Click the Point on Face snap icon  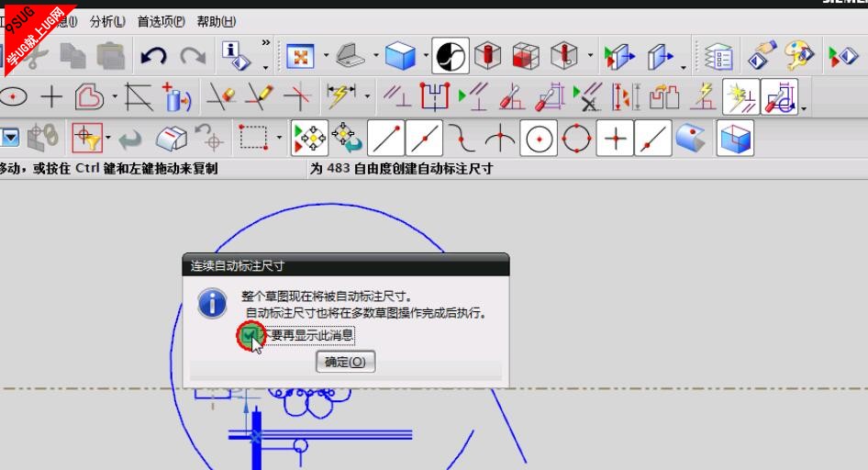coord(690,138)
